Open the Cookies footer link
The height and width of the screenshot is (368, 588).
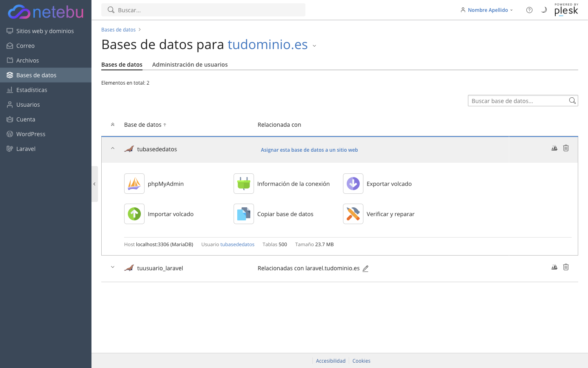[361, 361]
